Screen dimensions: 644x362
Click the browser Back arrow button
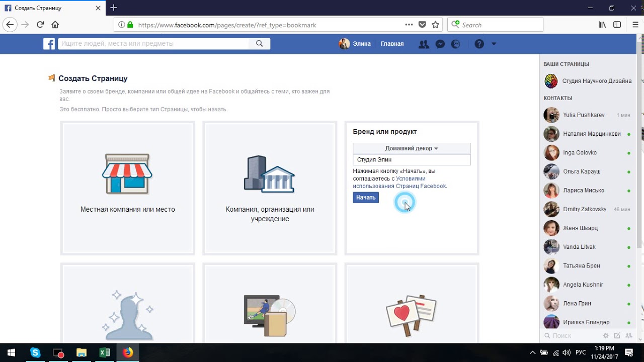(10, 25)
